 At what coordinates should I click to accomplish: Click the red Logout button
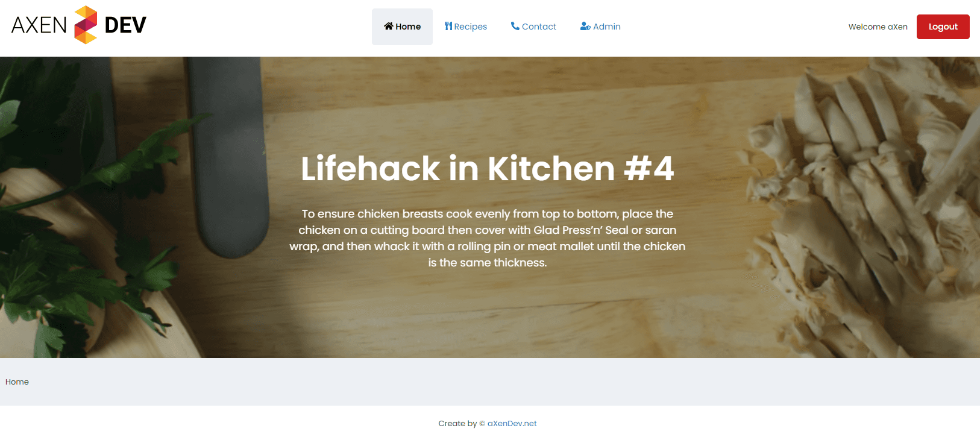[943, 27]
